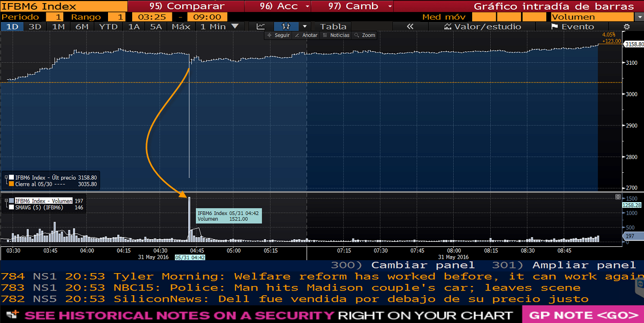This screenshot has height=323, width=644.
Task: Open the Noticias news overlay tool
Action: pos(336,35)
